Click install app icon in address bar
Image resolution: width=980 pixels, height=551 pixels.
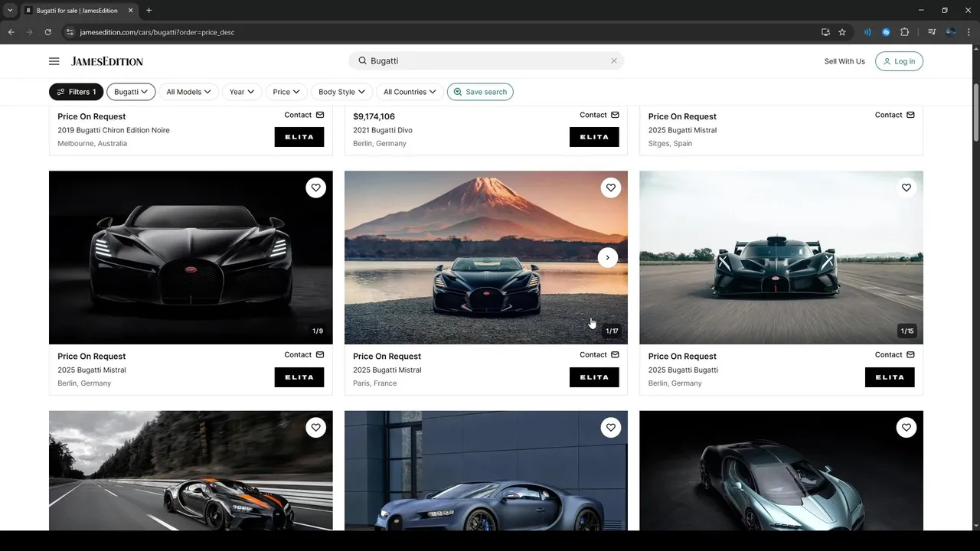825,32
